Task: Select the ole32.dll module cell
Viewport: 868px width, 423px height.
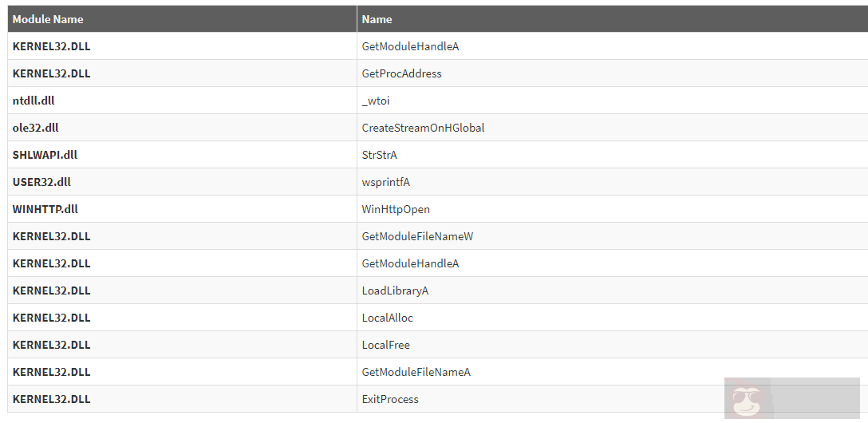Action: [36, 128]
